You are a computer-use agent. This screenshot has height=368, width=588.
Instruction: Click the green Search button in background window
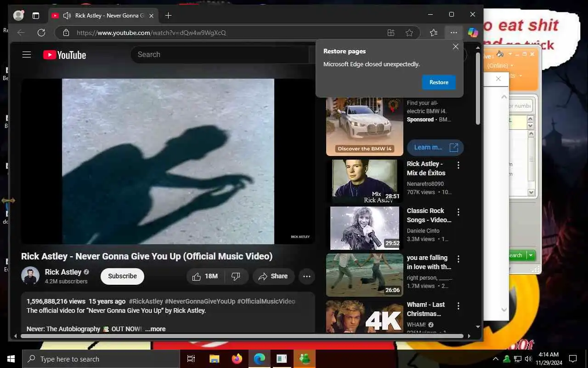tap(517, 255)
